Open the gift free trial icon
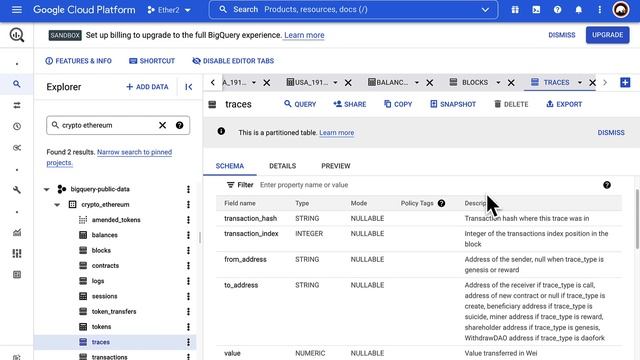This screenshot has height=360, width=640. click(515, 10)
